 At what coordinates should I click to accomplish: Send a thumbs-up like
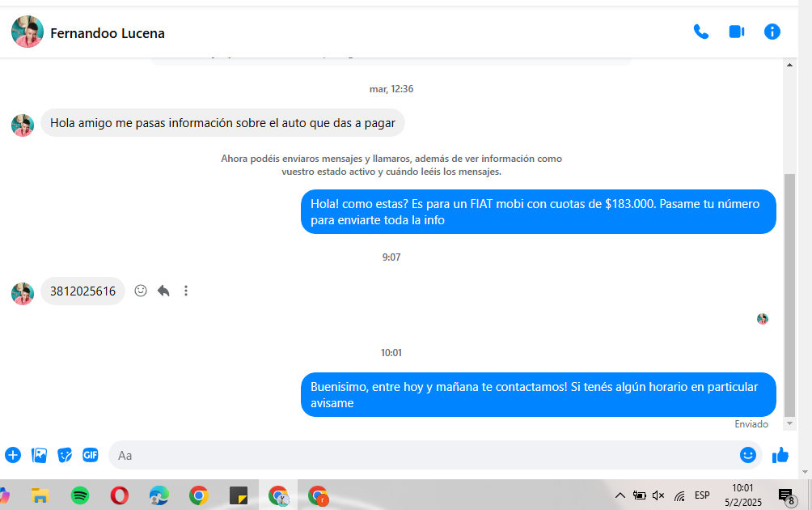coord(780,455)
